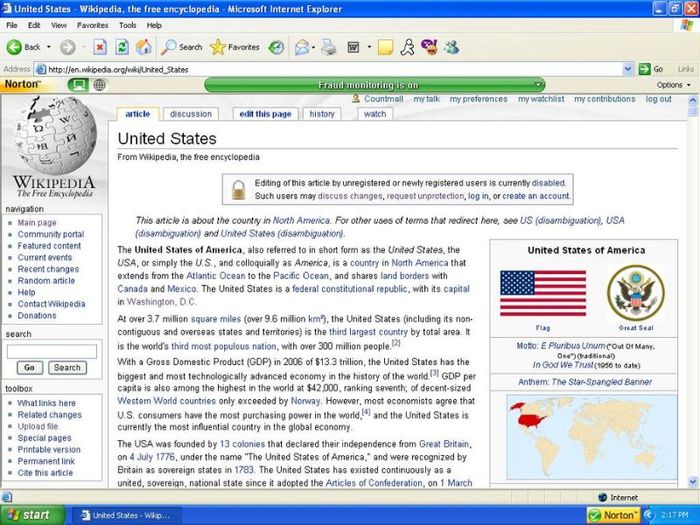The image size is (700, 525).
Task: Click the Stop loading toolbar icon
Action: tap(100, 47)
